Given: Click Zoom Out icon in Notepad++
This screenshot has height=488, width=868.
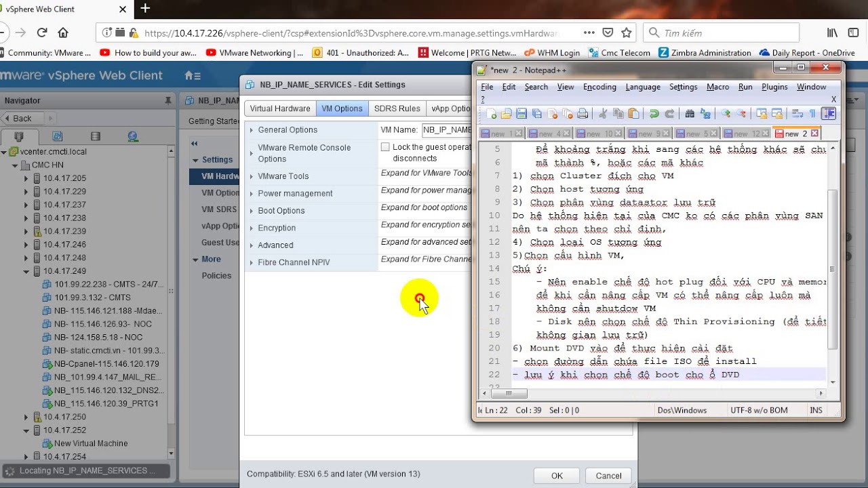Looking at the screenshot, I should [741, 114].
